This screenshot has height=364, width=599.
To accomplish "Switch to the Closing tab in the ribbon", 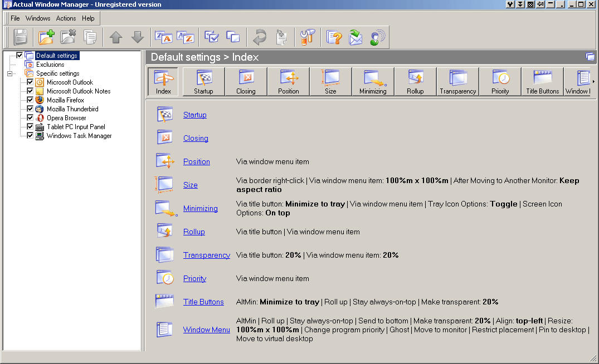I will tap(246, 81).
